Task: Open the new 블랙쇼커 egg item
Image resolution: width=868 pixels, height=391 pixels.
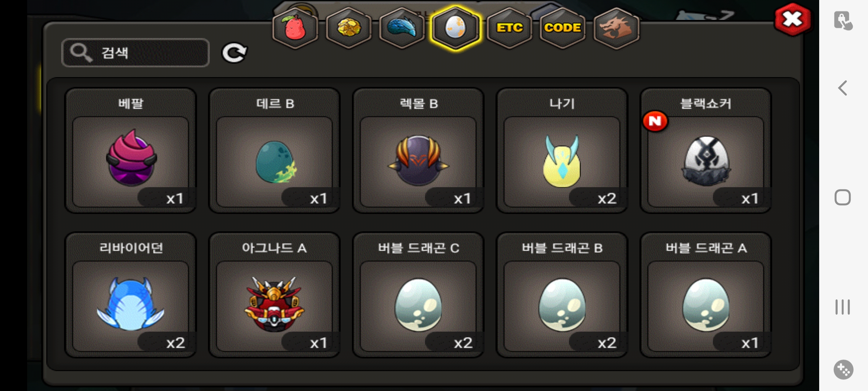Action: [706, 150]
